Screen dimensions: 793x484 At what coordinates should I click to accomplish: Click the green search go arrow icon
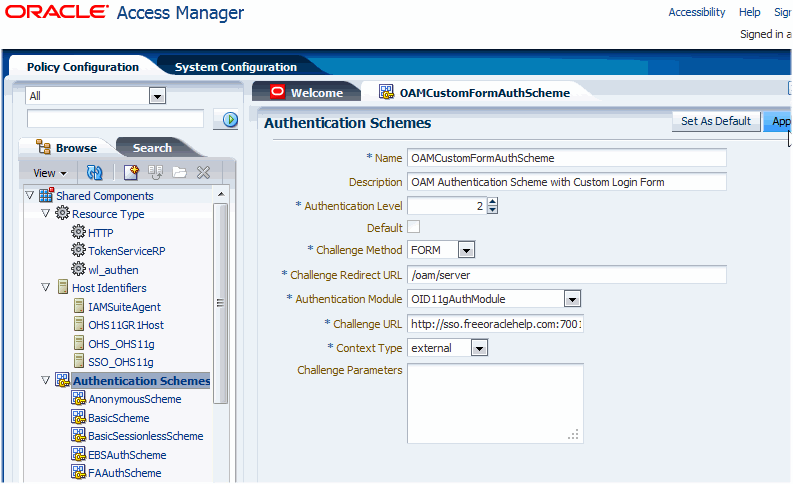[230, 119]
